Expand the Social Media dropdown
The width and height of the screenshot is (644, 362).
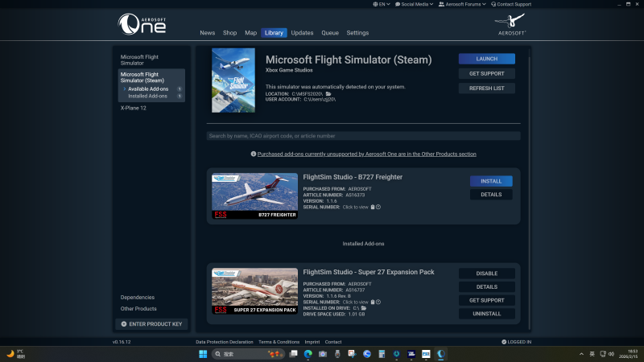coord(414,4)
